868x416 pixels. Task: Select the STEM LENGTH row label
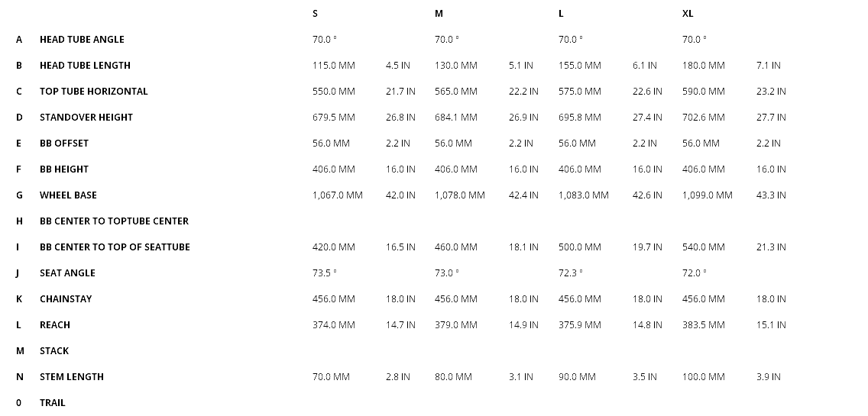[x=72, y=377]
